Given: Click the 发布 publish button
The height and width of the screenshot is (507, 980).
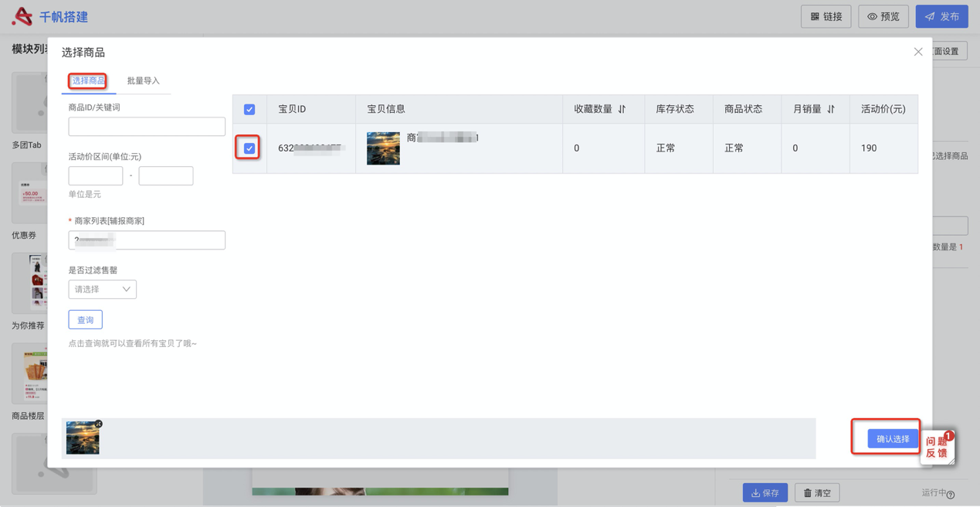Looking at the screenshot, I should 941,16.
